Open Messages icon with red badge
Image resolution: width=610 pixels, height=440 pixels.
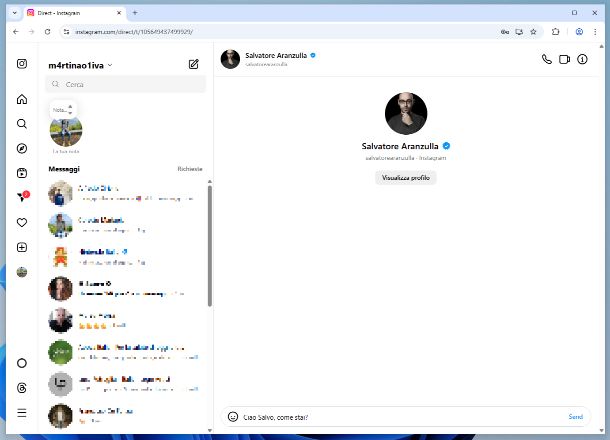[23, 197]
